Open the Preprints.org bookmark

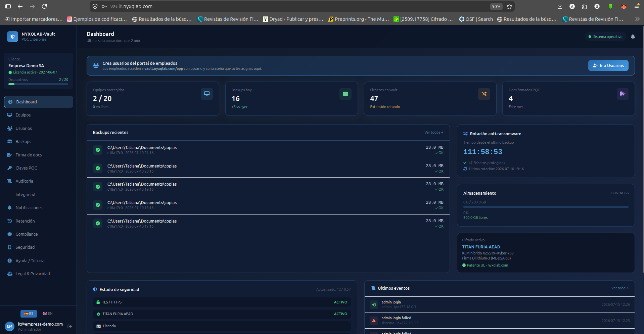[x=359, y=19]
